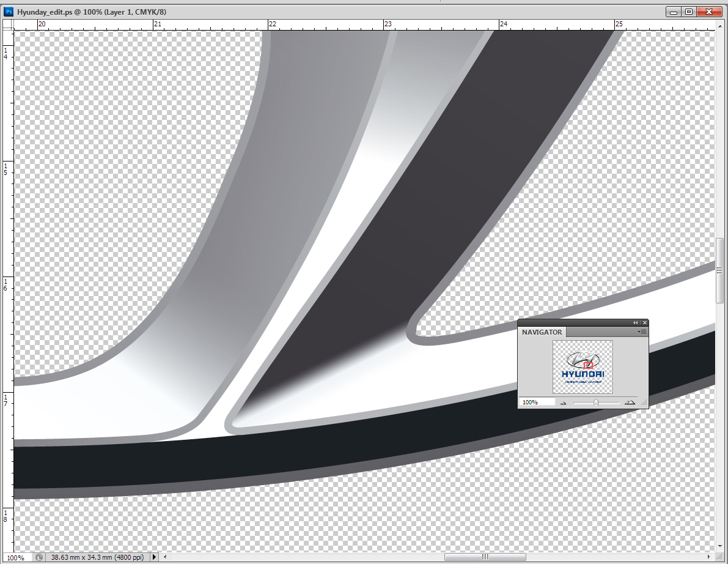Close the Navigator panel
This screenshot has height=564, width=728.
click(x=644, y=322)
